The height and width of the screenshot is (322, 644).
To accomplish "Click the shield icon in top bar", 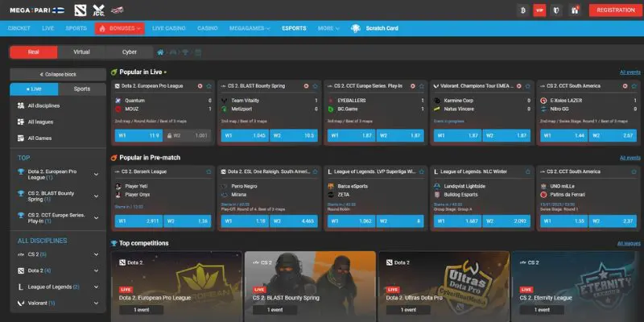I will click(x=555, y=10).
